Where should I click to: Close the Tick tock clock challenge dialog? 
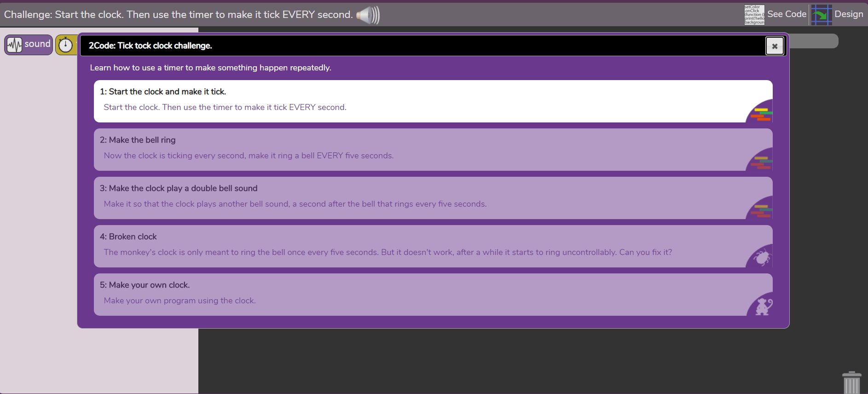775,46
